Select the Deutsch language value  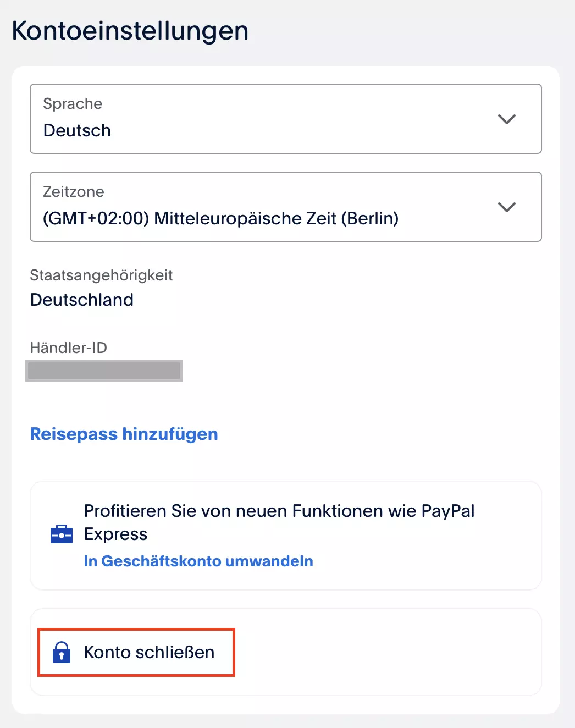[77, 131]
